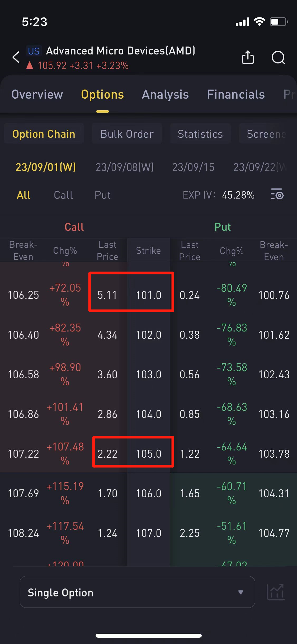Tap the chart analysis icon beside Single Option
Viewport: 297px width, 644px height.
[276, 592]
